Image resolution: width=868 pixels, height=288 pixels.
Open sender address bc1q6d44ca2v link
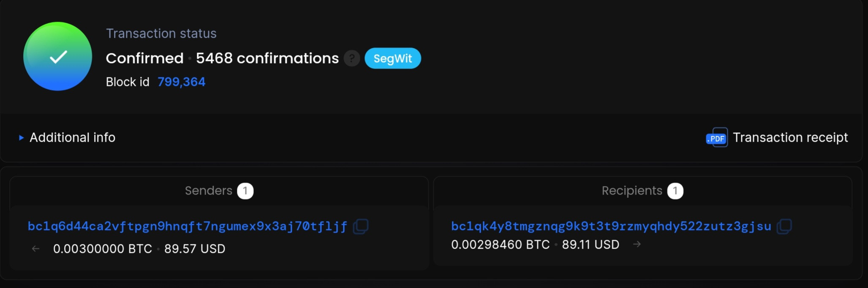click(188, 226)
